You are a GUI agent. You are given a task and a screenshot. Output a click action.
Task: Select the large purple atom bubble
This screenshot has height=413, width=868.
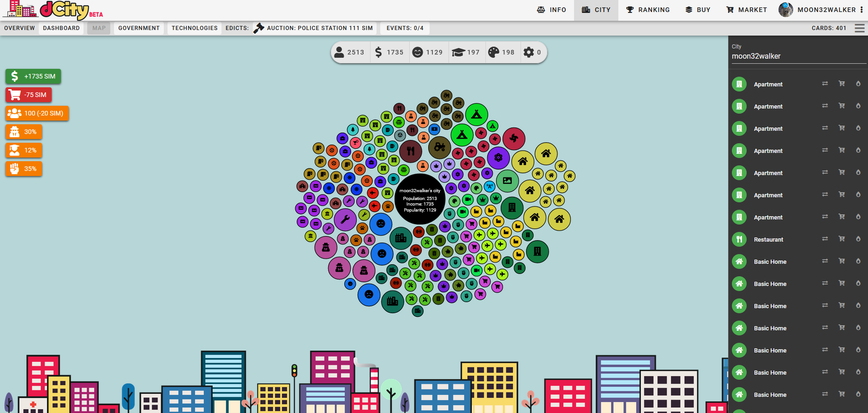pos(498,158)
